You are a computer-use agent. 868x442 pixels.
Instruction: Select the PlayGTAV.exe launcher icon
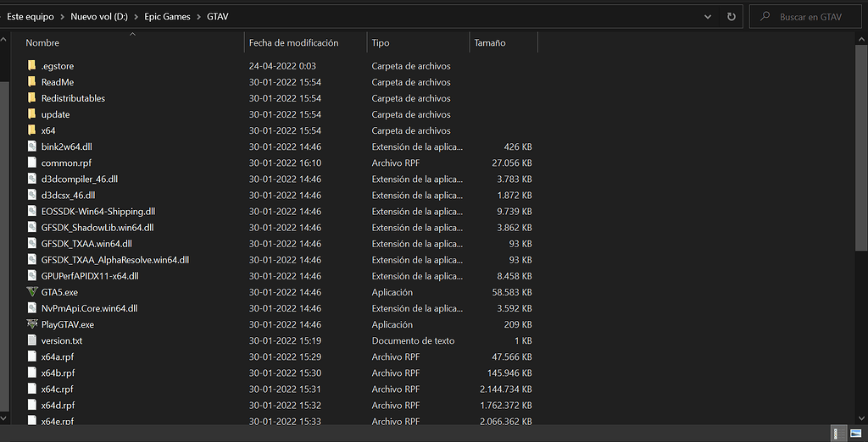[32, 324]
